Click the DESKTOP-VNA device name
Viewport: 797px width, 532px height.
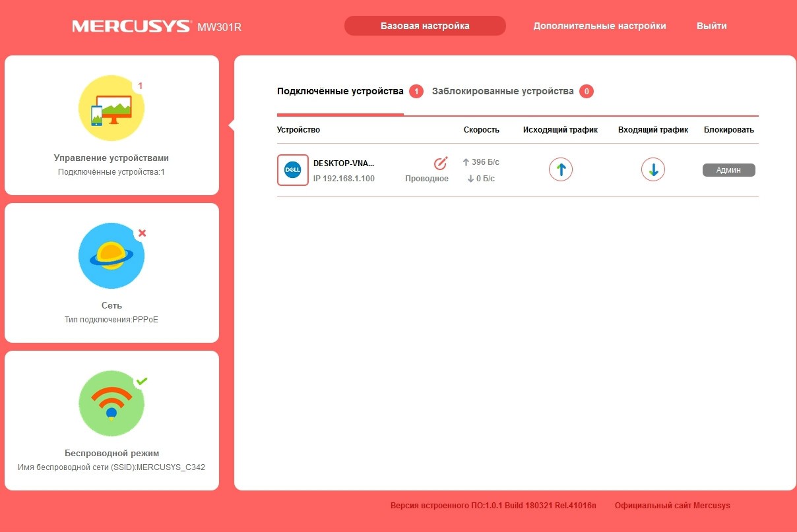point(344,163)
